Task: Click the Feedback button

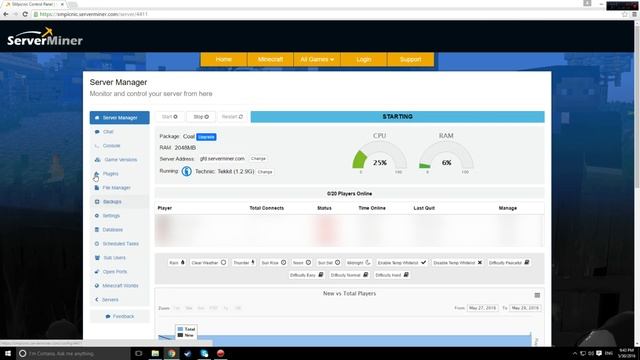Action: pyautogui.click(x=120, y=316)
